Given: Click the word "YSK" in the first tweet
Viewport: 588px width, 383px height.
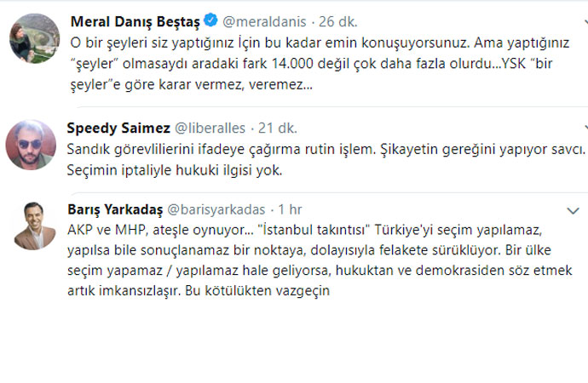Looking at the screenshot, I should click(x=503, y=62).
